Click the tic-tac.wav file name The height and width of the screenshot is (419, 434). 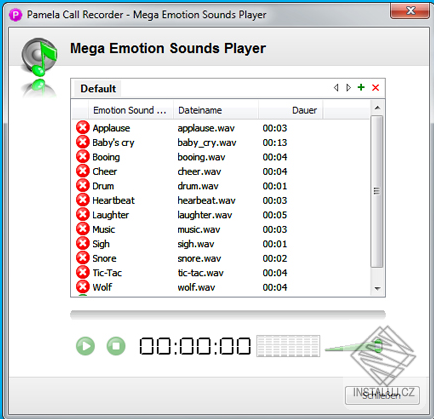coord(200,273)
